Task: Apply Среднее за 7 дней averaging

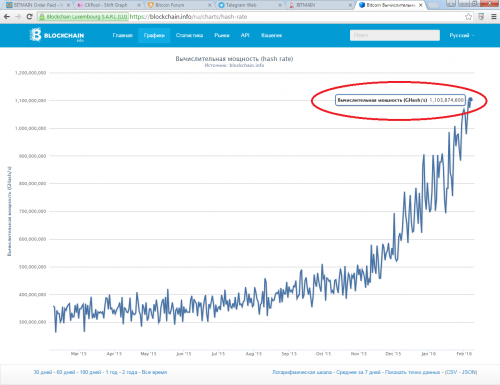Action: pyautogui.click(x=358, y=372)
